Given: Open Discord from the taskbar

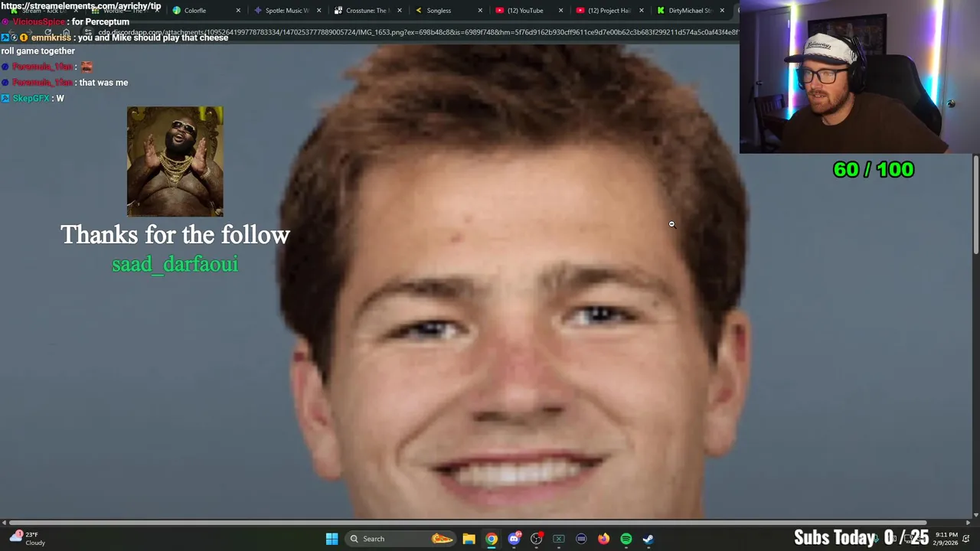Looking at the screenshot, I should [514, 539].
